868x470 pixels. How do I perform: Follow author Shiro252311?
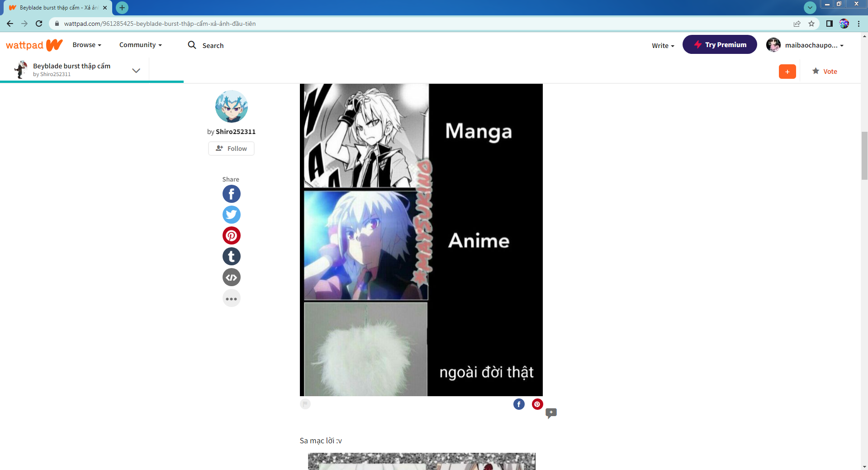point(231,149)
